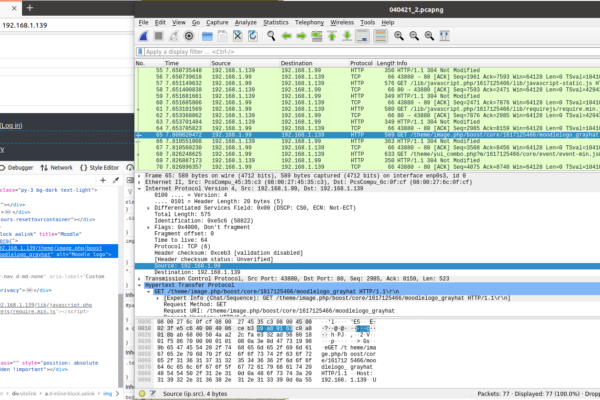Open the Tools menu
This screenshot has width=600, height=400.
[367, 23]
